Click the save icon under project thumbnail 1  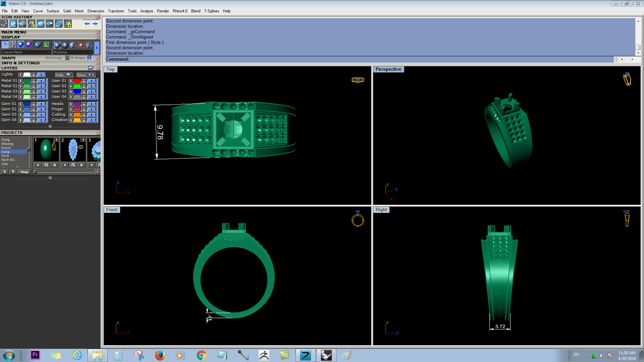pos(46,165)
